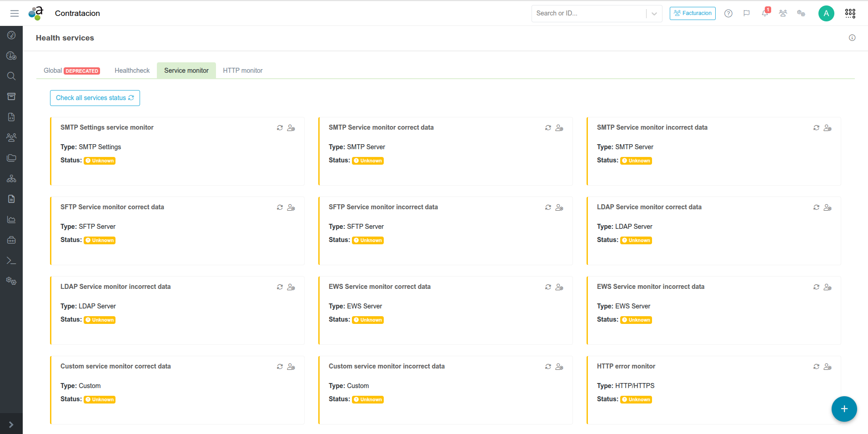Open the page info icon near title

(852, 38)
